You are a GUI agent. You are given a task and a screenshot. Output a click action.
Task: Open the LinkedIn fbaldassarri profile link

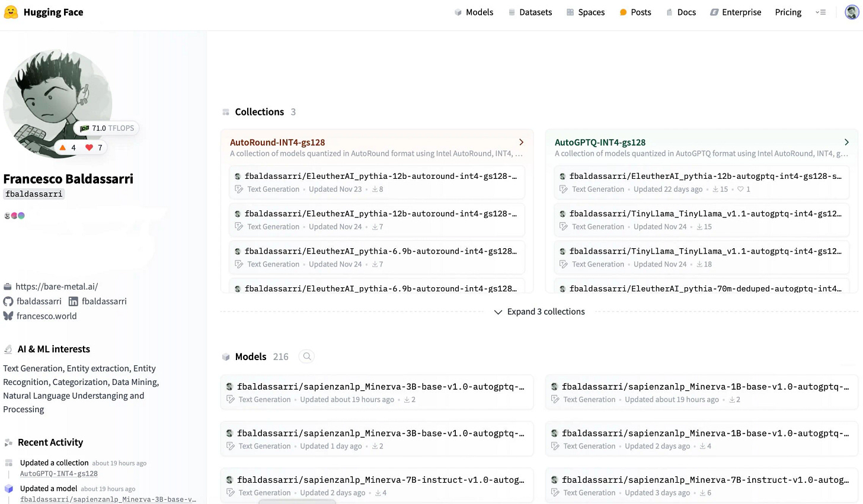[98, 301]
